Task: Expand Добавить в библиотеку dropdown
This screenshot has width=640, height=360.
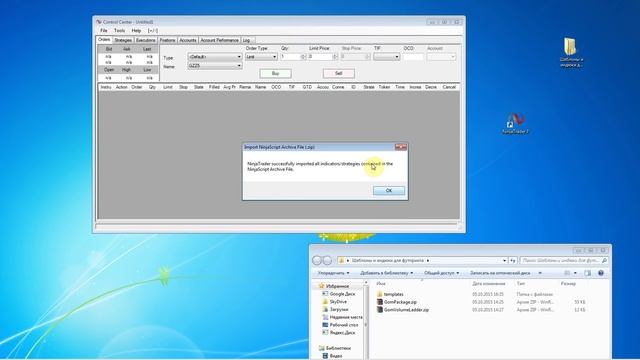Action: (x=386, y=273)
